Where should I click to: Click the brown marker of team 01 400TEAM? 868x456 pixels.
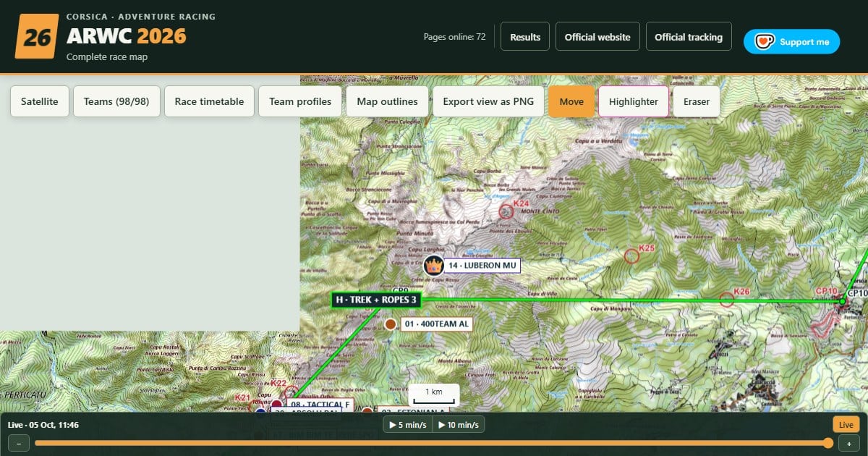click(391, 324)
